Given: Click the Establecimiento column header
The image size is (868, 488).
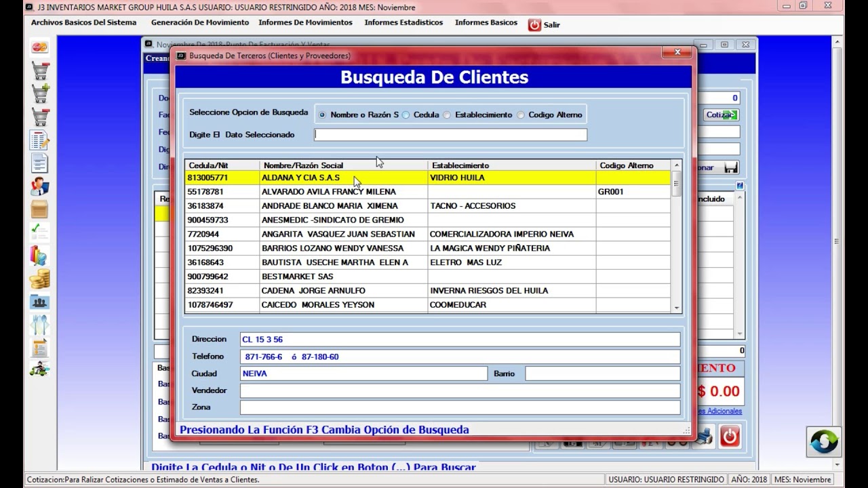Looking at the screenshot, I should click(x=512, y=165).
